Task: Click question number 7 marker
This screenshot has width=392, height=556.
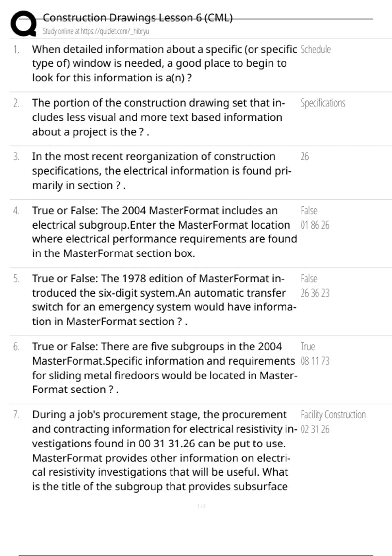Action: tap(16, 415)
